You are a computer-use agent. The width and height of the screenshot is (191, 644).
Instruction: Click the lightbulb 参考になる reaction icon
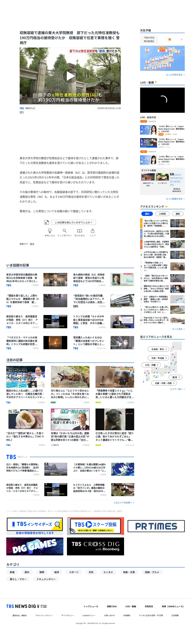coord(50,231)
